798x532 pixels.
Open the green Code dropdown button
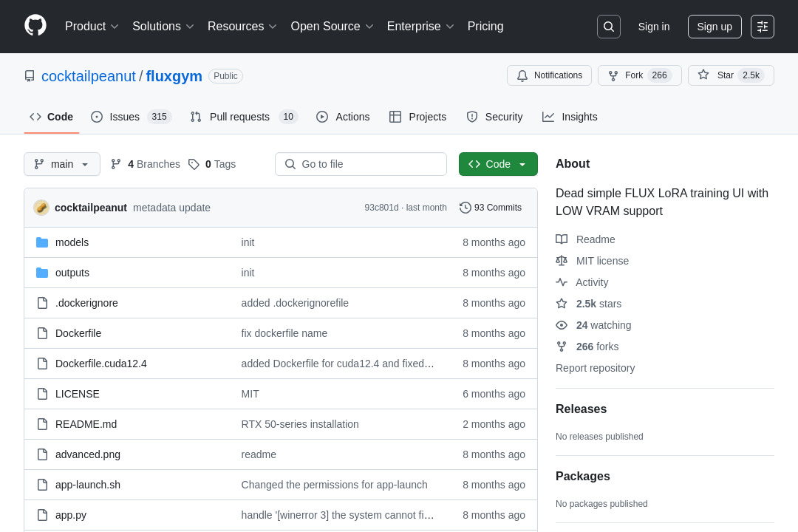point(498,164)
